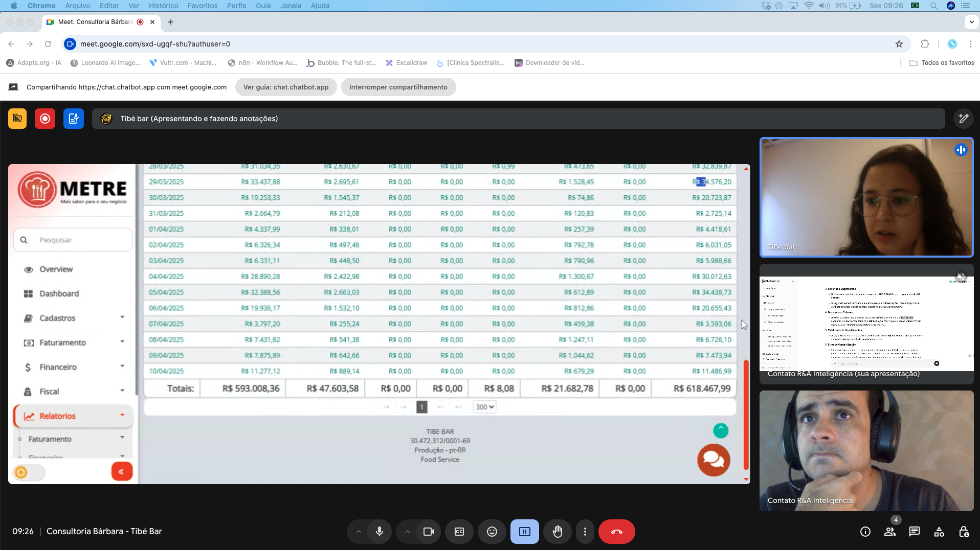
Task: Collapse the Metre sidebar with red arrow button
Action: point(122,472)
